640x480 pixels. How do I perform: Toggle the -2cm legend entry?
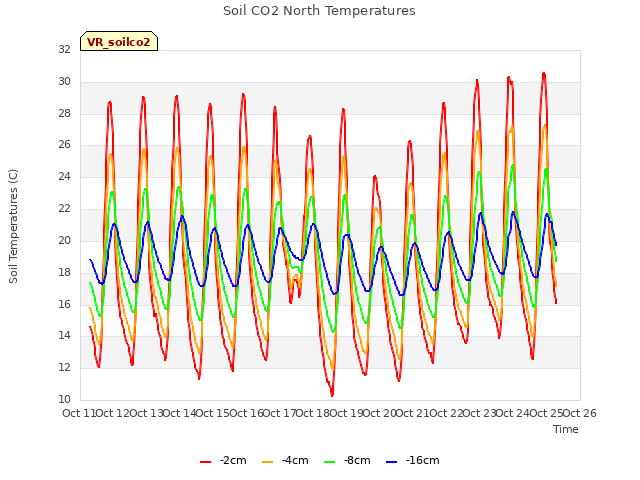coord(223,460)
